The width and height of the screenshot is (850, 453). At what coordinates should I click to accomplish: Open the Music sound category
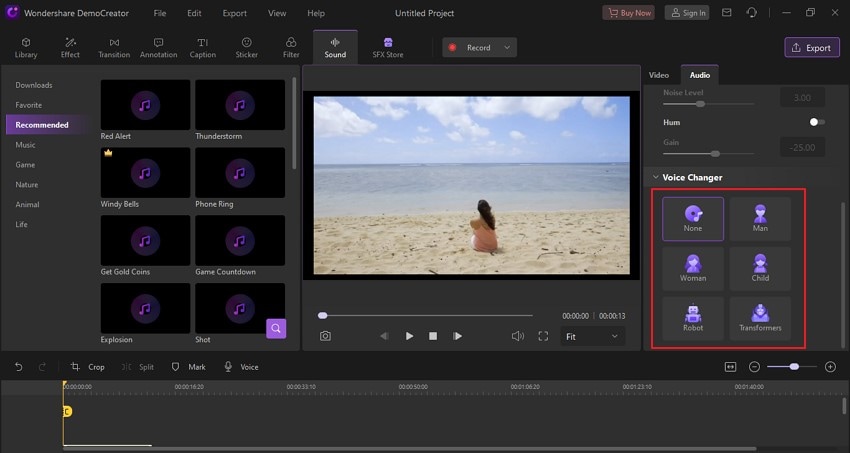tap(25, 145)
